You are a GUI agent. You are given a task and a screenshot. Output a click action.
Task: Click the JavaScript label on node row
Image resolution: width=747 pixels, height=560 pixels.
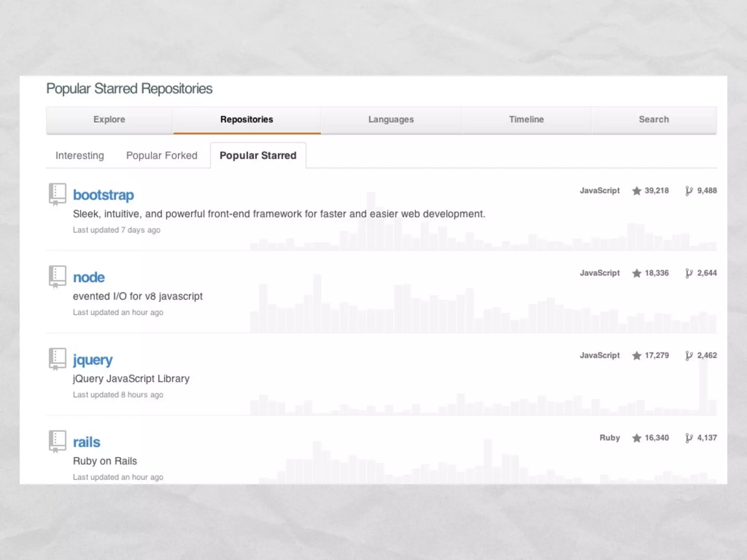click(x=600, y=273)
